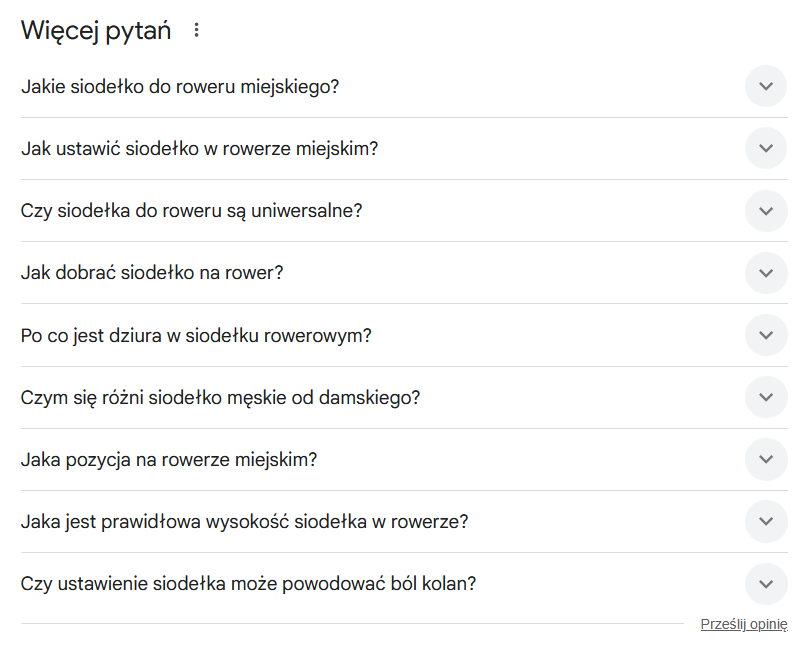The height and width of the screenshot is (647, 804).
Task: Expand chevron for 'Jaka pozycja na rowerze miejskim?'
Action: [x=765, y=460]
